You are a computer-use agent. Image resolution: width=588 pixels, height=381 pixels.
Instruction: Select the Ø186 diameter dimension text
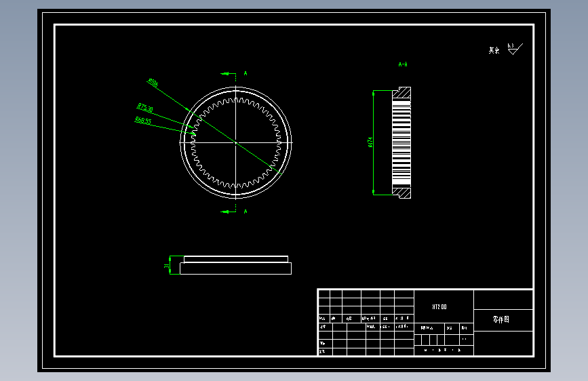[153, 83]
